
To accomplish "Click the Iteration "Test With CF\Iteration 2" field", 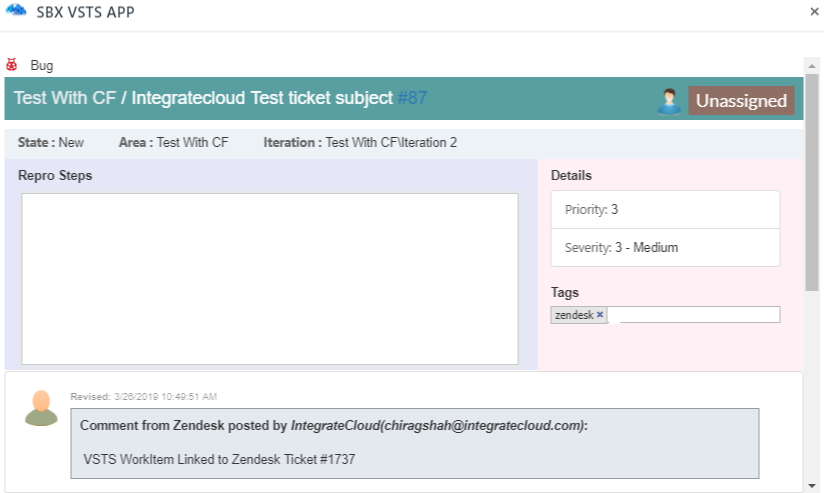I will pyautogui.click(x=360, y=142).
